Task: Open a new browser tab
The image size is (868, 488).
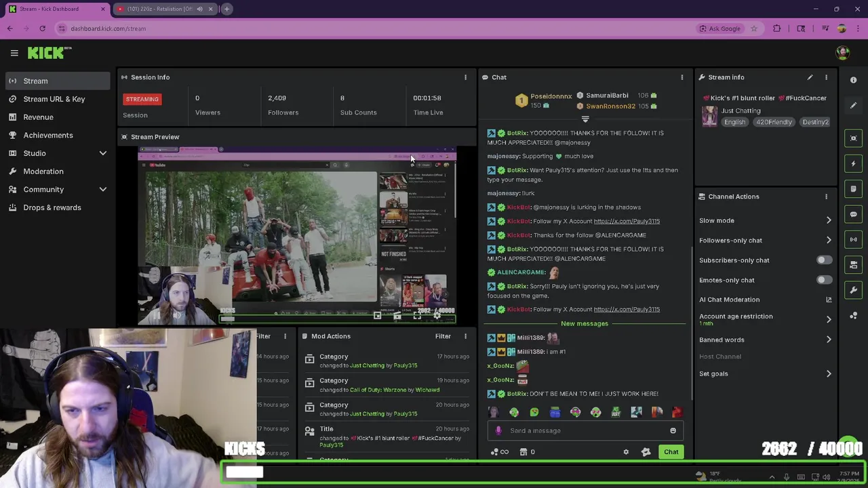Action: tap(226, 9)
